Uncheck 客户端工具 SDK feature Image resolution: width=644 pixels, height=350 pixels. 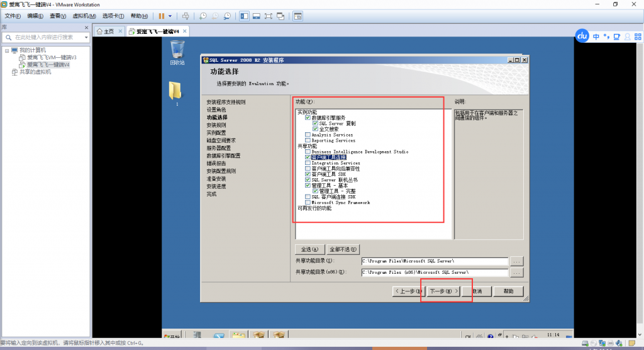pos(308,174)
